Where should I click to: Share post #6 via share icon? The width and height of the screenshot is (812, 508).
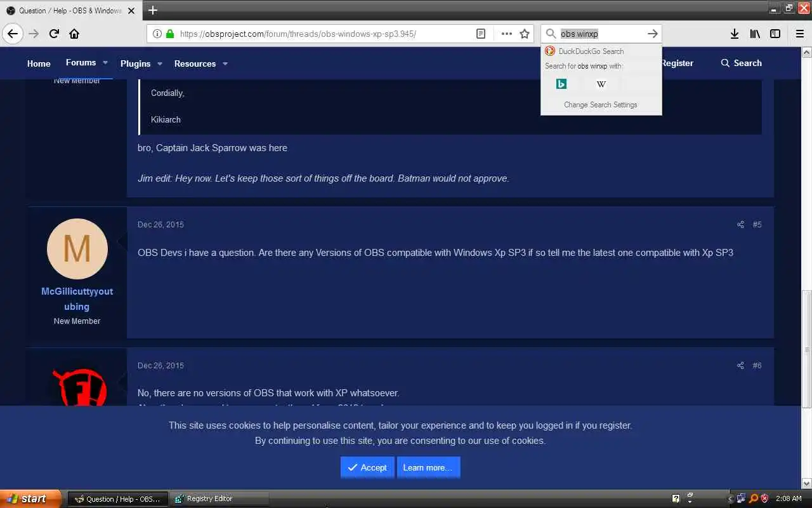pyautogui.click(x=740, y=365)
